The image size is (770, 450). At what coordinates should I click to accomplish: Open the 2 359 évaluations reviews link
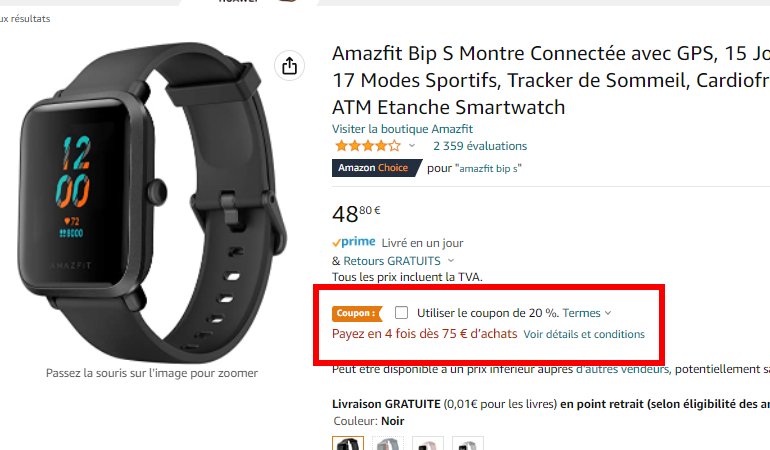480,146
